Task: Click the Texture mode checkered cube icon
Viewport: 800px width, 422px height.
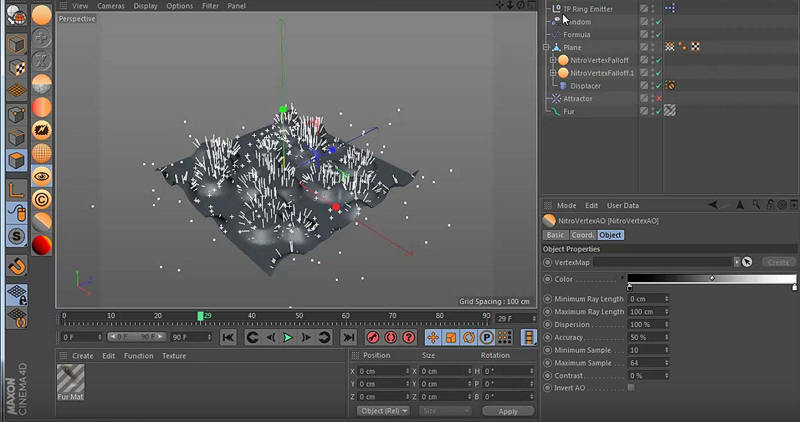Action: pos(16,68)
